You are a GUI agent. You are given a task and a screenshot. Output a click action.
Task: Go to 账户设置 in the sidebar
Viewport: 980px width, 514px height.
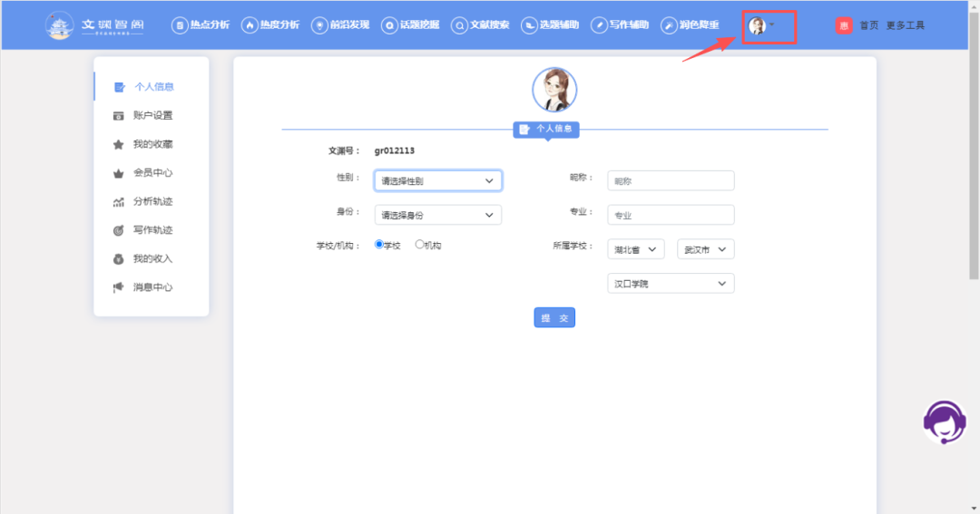[152, 116]
